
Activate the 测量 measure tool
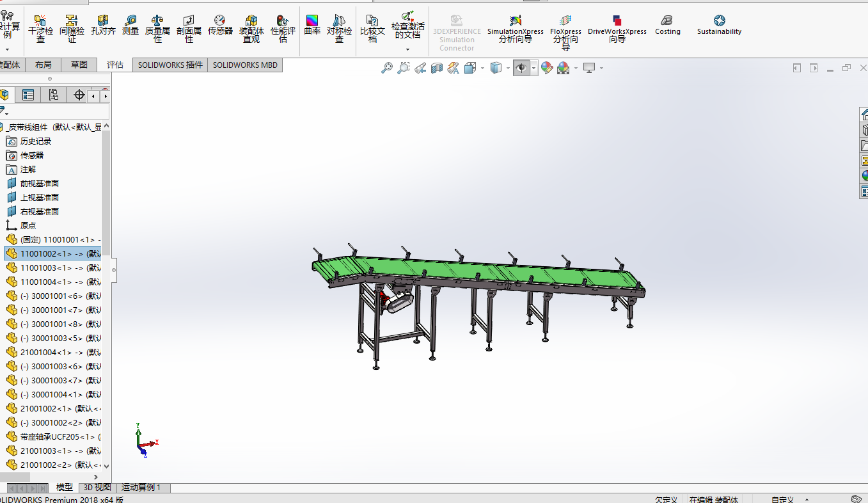point(130,26)
